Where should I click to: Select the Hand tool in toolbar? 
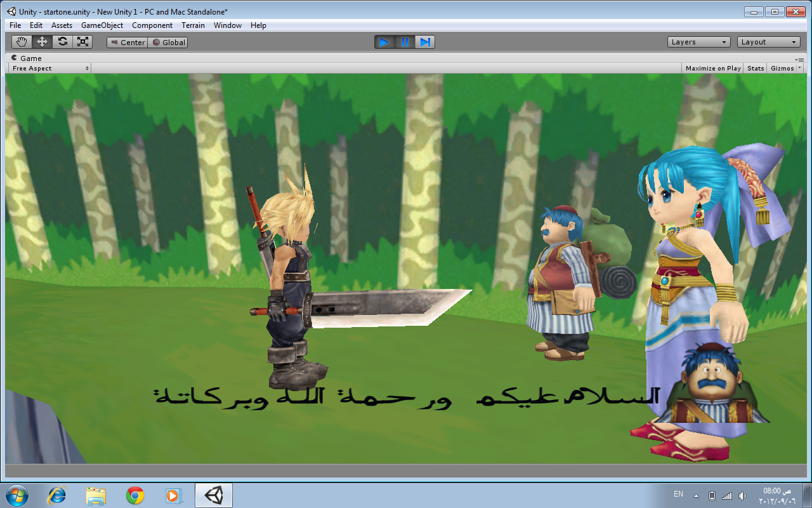[22, 42]
